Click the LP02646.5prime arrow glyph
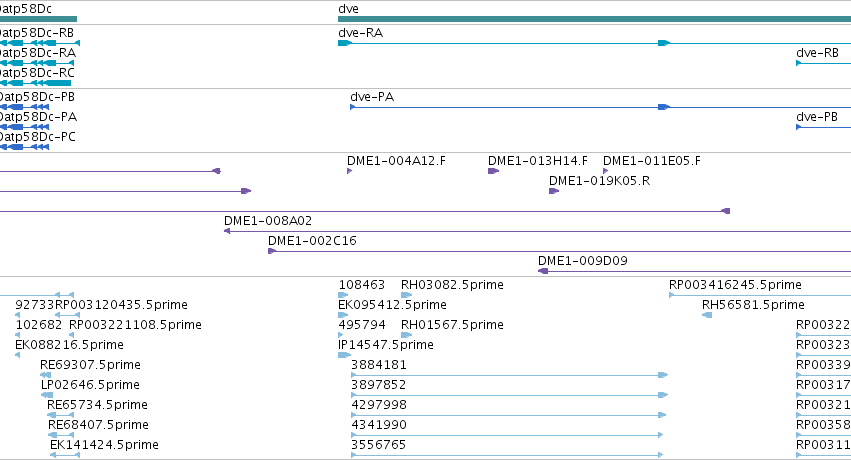 pos(47,395)
